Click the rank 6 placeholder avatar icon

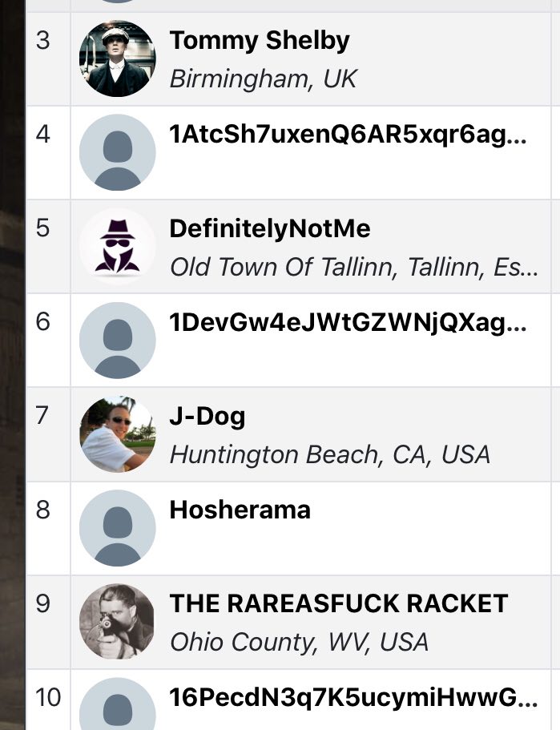117,340
